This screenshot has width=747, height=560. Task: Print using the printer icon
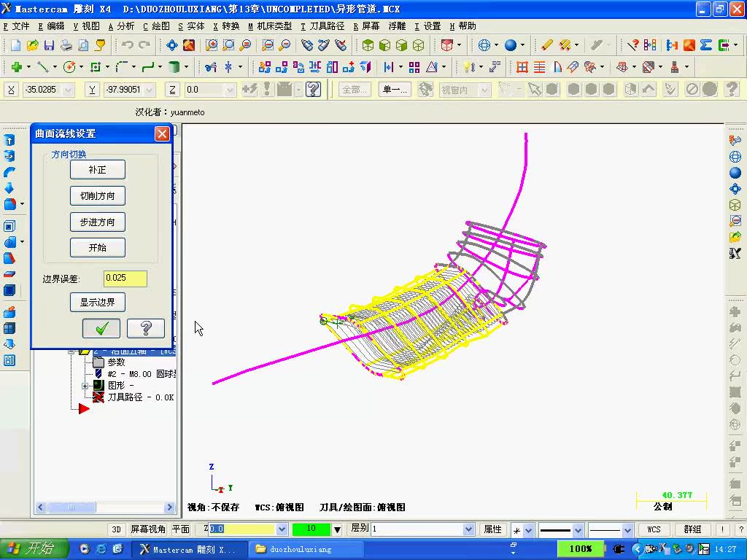click(x=66, y=45)
